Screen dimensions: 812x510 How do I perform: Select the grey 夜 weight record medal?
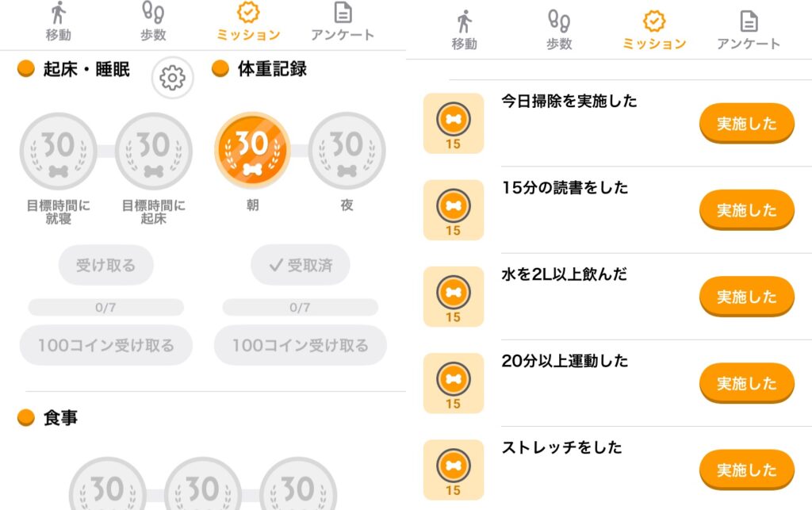point(347,151)
